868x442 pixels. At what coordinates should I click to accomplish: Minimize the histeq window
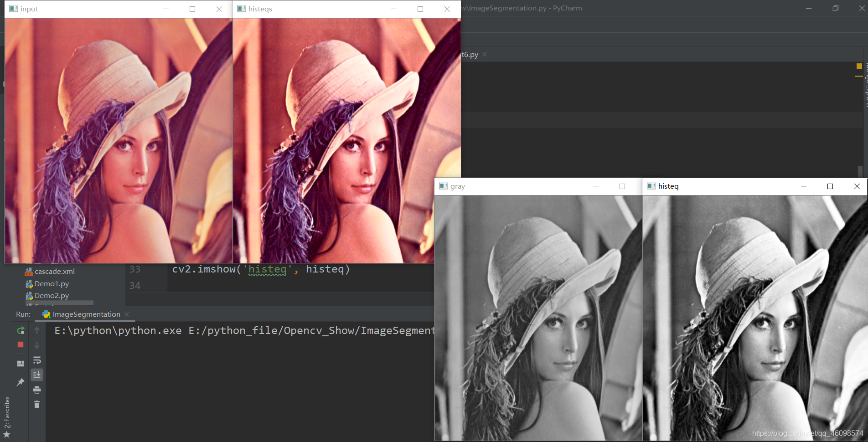804,186
